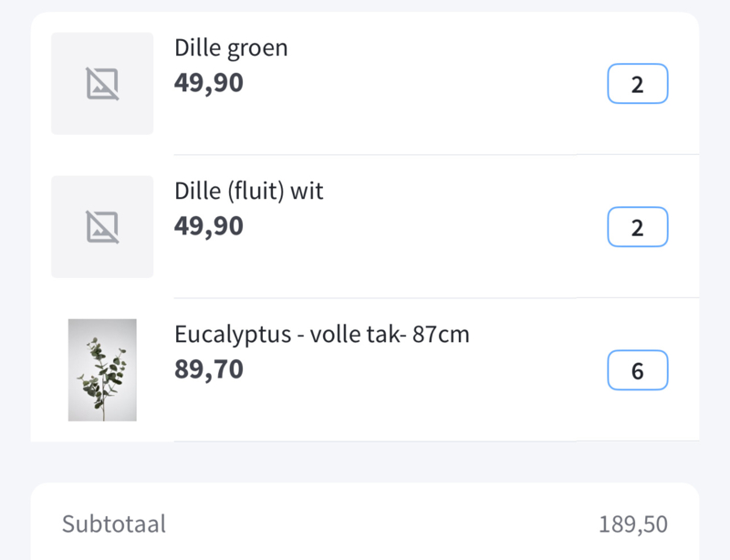This screenshot has width=730, height=560.
Task: Click the 189,50 subtotal amount
Action: pyautogui.click(x=633, y=524)
